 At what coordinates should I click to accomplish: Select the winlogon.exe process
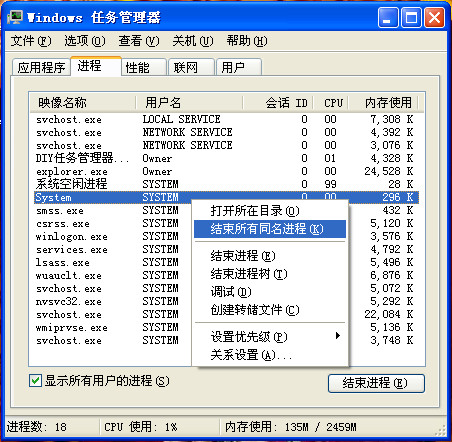(x=113, y=236)
